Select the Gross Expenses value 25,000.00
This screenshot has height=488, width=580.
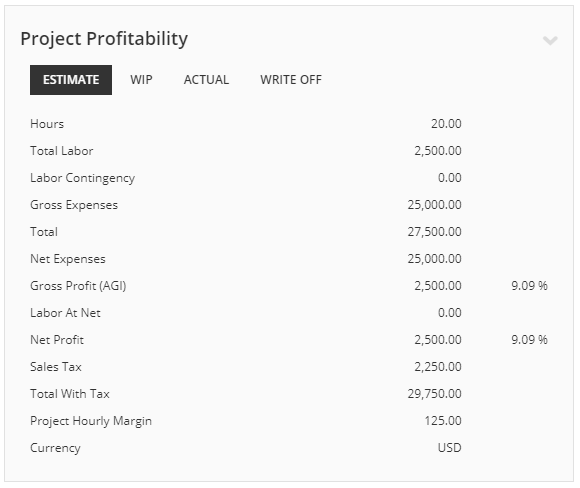(435, 205)
